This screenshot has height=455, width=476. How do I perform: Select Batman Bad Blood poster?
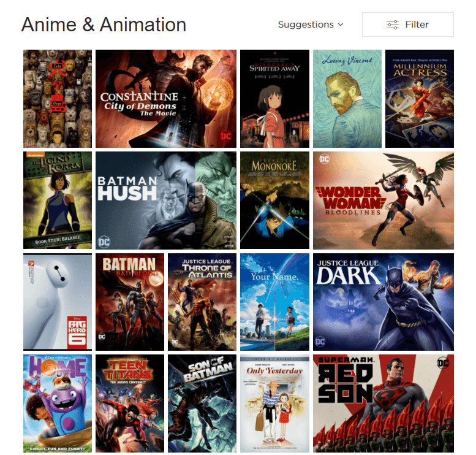(130, 302)
